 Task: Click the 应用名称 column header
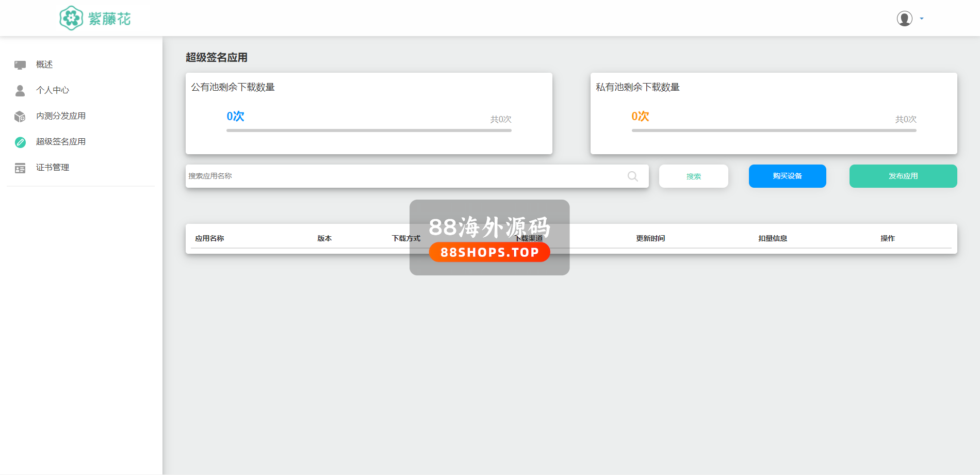point(209,238)
